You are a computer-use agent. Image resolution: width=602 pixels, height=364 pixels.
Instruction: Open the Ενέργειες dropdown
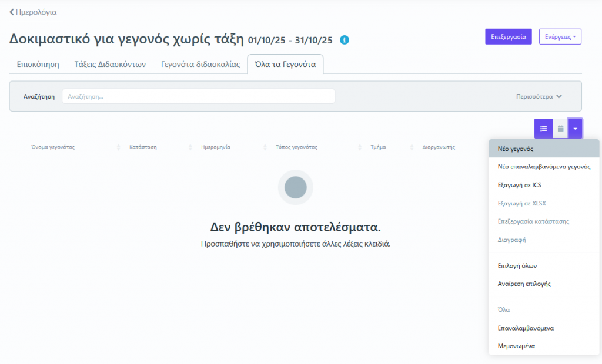click(560, 36)
